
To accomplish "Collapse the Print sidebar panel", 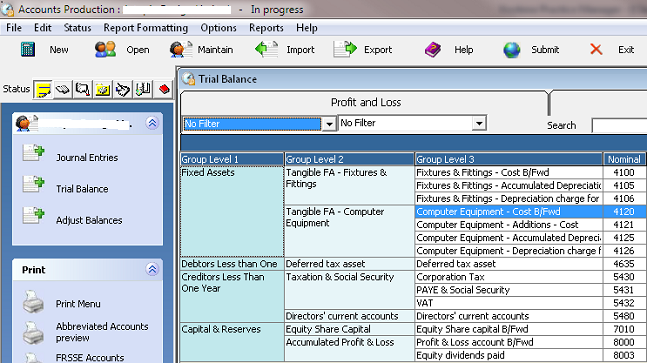I will [x=152, y=269].
